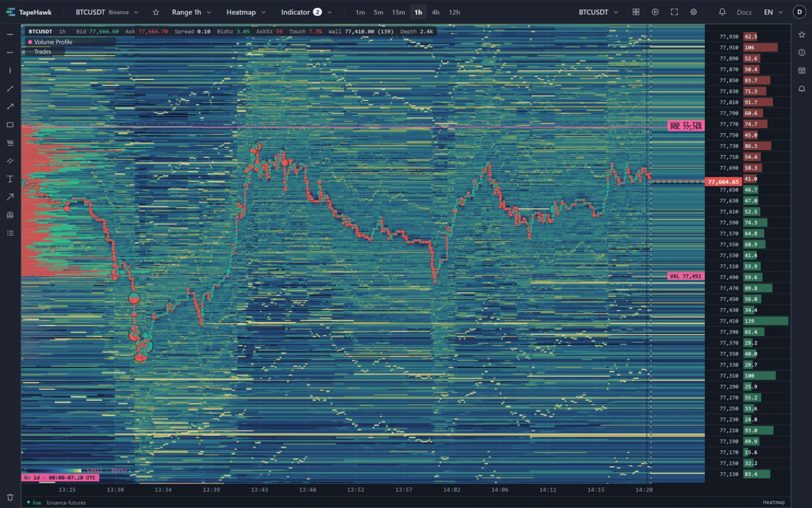This screenshot has height=508, width=812.
Task: Open the drawings object list
Action: [x=10, y=233]
